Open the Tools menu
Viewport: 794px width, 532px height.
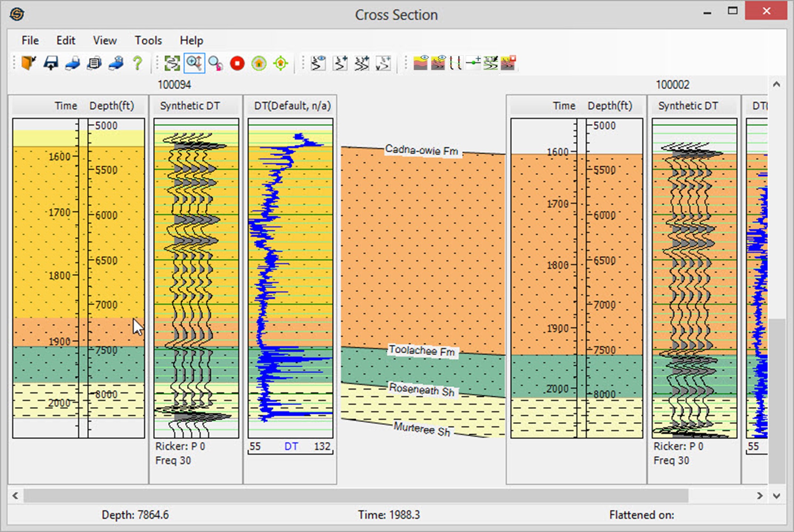[x=148, y=40]
